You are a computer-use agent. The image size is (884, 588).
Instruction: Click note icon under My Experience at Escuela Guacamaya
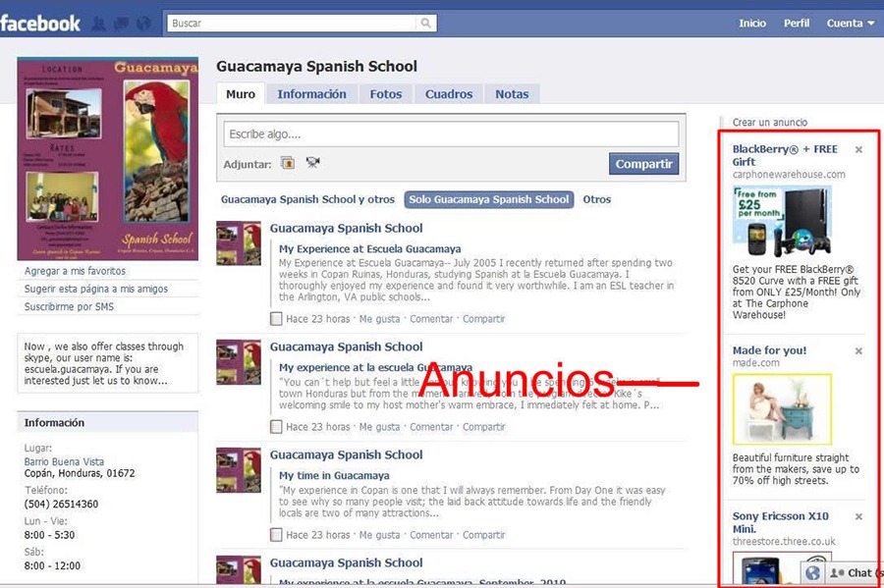click(x=276, y=319)
